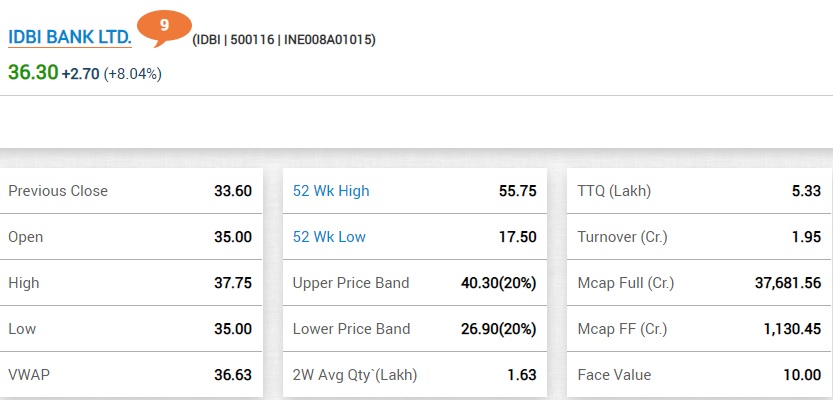Image resolution: width=833 pixels, height=400 pixels.
Task: Open the orange comment bubble with 9
Action: tap(164, 28)
